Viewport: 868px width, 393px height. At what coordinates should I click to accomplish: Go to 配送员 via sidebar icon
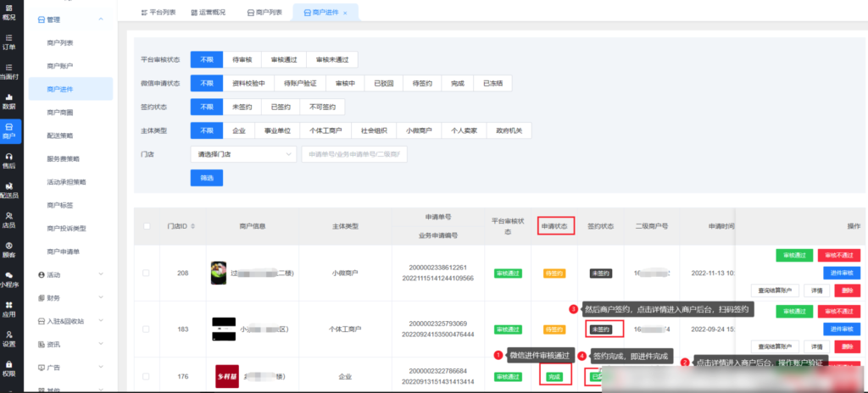9,190
